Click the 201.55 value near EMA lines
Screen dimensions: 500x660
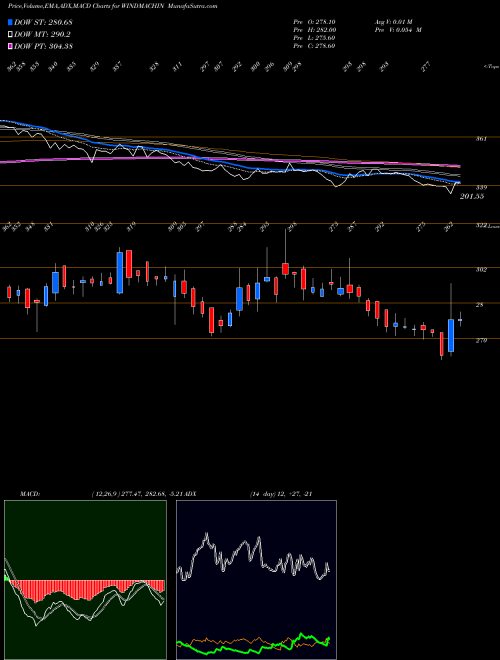(x=472, y=197)
